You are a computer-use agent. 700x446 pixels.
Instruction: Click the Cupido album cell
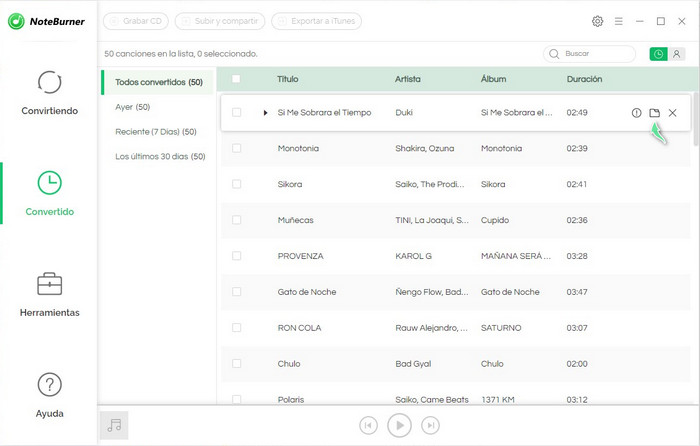click(x=495, y=220)
